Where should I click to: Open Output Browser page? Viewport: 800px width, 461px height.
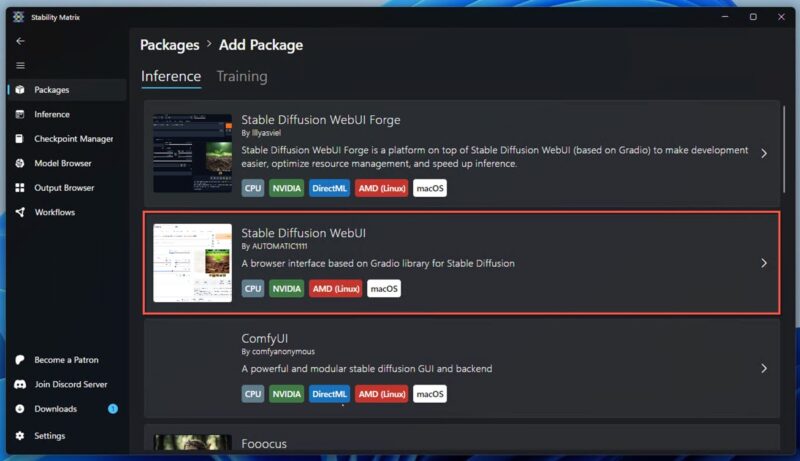(x=67, y=188)
